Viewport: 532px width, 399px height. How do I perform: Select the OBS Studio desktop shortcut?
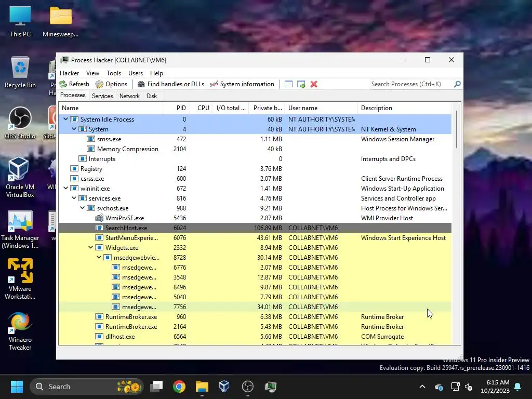pyautogui.click(x=20, y=123)
